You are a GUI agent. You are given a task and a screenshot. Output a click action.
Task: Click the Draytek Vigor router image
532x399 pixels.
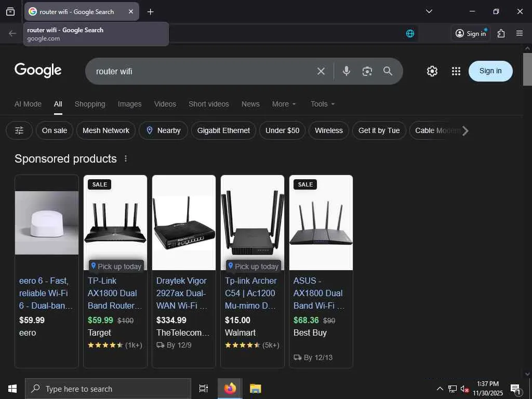pyautogui.click(x=184, y=222)
